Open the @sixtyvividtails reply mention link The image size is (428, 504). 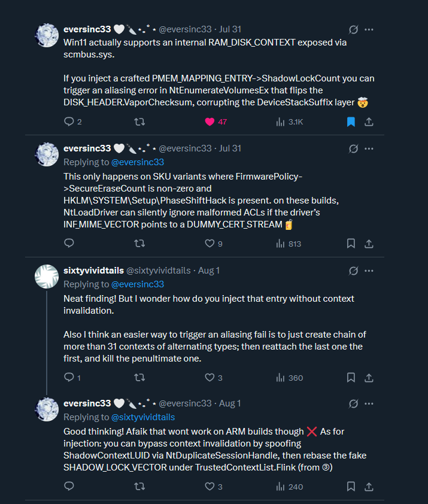pos(143,417)
